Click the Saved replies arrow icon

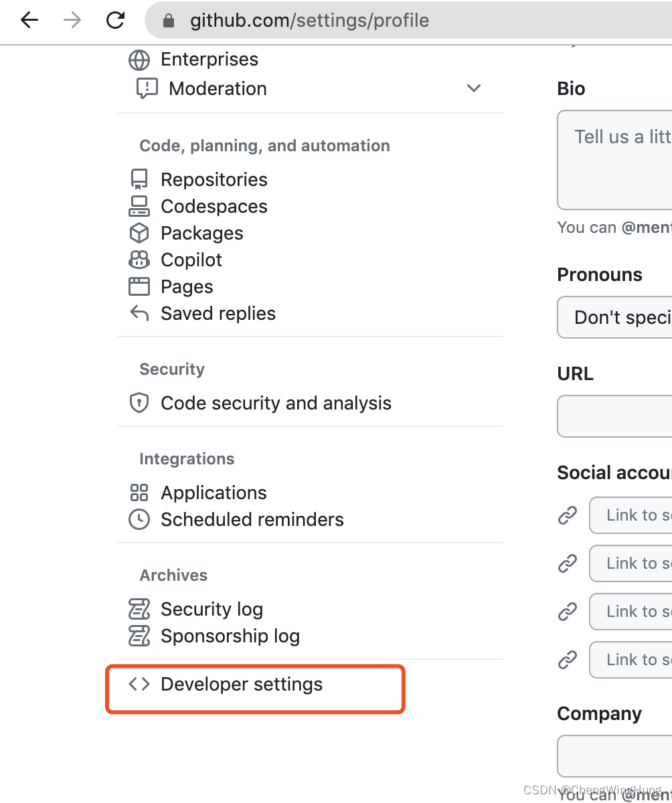(x=139, y=313)
